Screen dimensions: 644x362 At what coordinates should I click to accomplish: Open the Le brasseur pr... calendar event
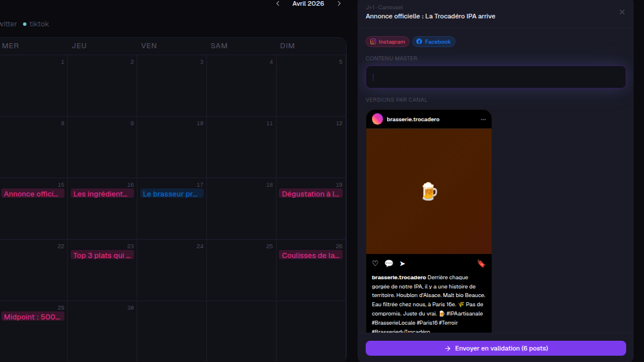[172, 194]
